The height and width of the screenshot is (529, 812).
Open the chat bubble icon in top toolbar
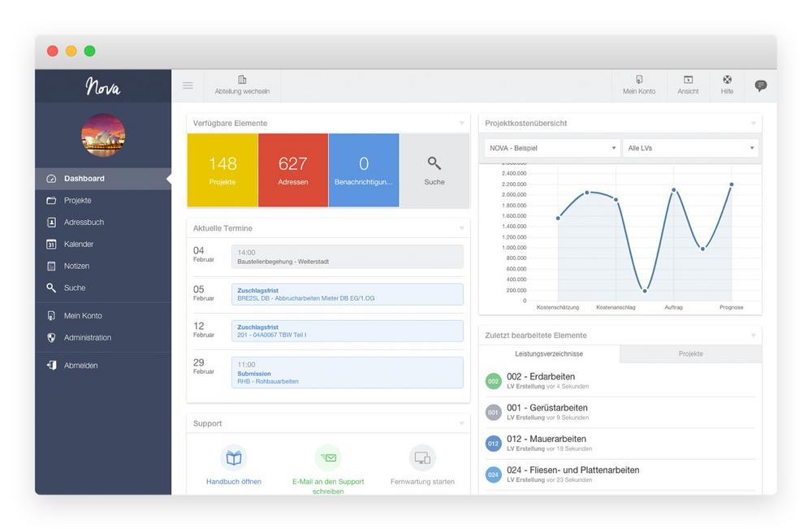tap(761, 85)
